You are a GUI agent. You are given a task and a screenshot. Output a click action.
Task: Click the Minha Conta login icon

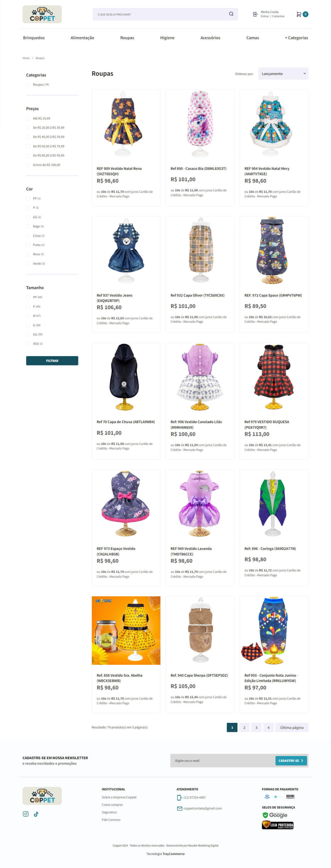(x=255, y=14)
